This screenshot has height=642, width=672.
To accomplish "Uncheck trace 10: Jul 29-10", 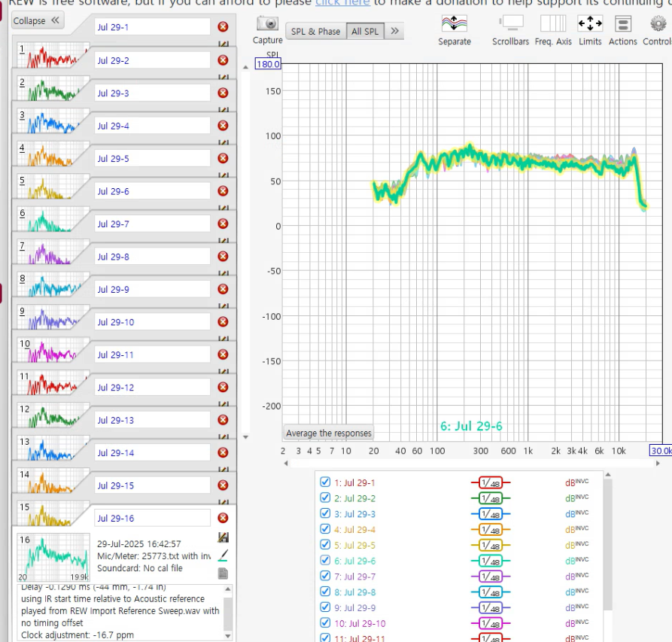I will [x=325, y=622].
